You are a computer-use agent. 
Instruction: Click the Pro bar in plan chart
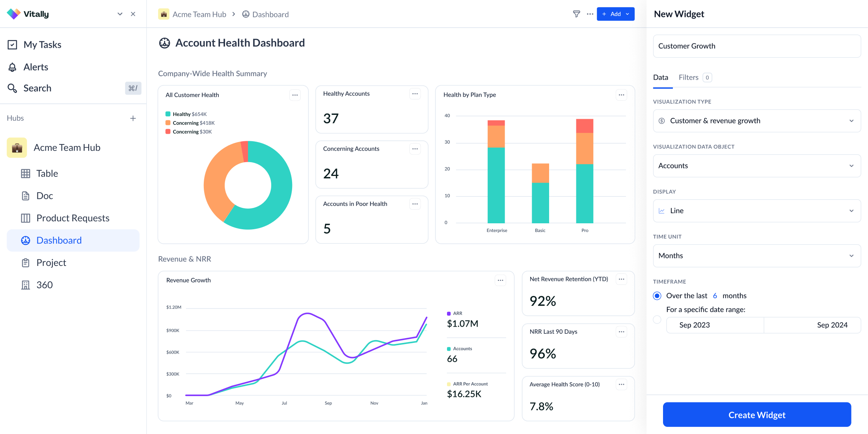[x=585, y=171]
